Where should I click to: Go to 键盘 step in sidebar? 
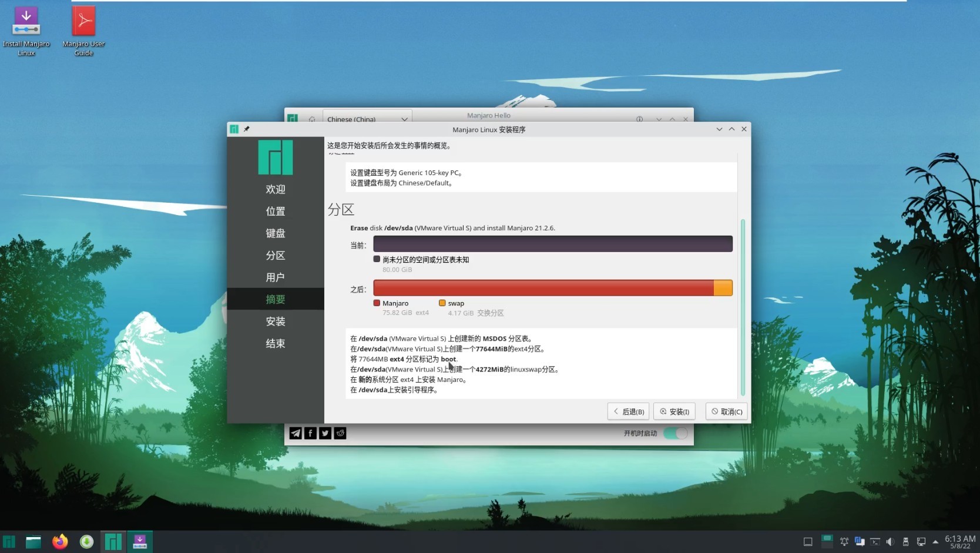point(276,233)
